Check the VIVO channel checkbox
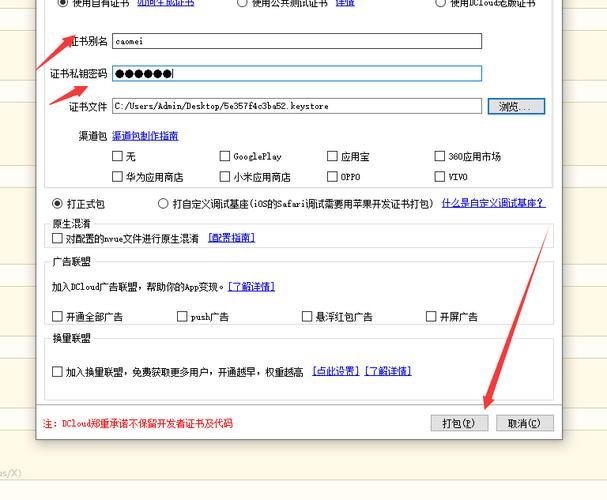The height and width of the screenshot is (500, 607). click(439, 176)
